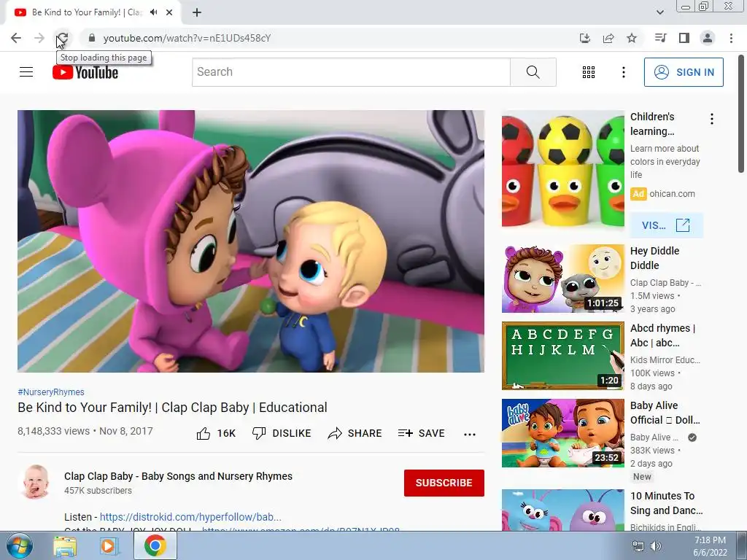Image resolution: width=747 pixels, height=560 pixels.
Task: Click the install/download page icon in address bar
Action: point(584,38)
